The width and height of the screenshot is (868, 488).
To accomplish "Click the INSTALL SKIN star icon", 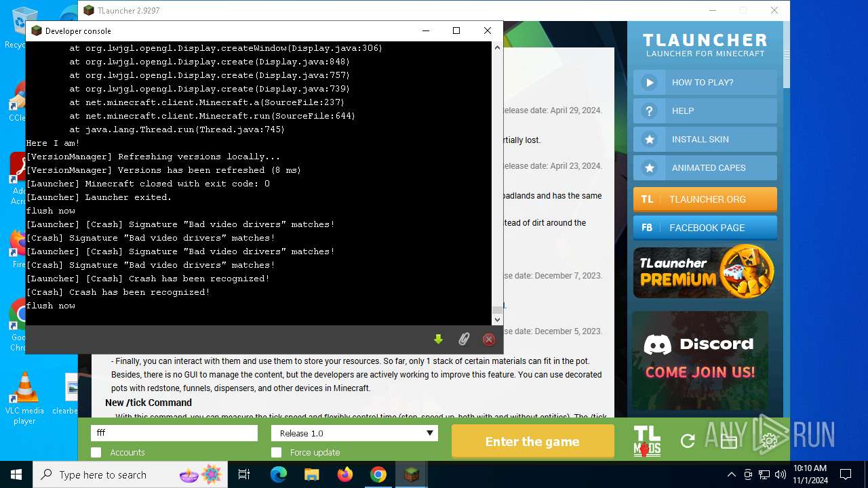I will point(650,139).
